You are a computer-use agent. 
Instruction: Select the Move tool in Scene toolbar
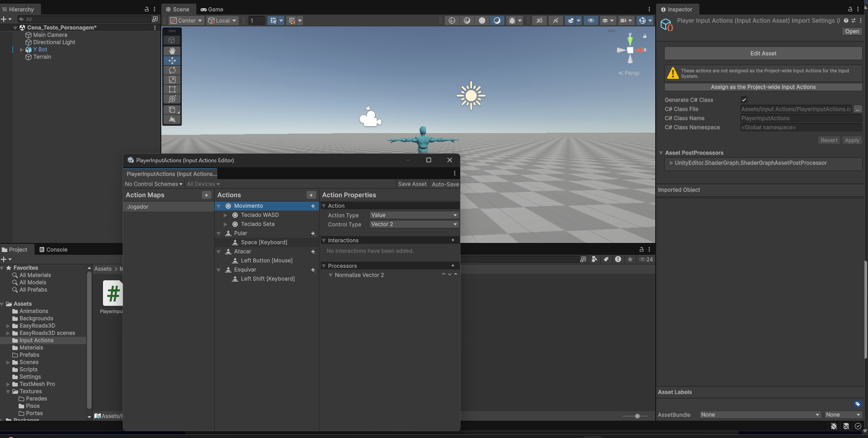(172, 60)
